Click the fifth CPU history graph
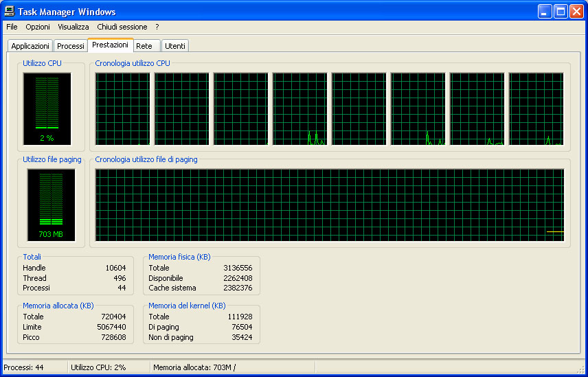Image resolution: width=588 pixels, height=377 pixels. [x=359, y=108]
